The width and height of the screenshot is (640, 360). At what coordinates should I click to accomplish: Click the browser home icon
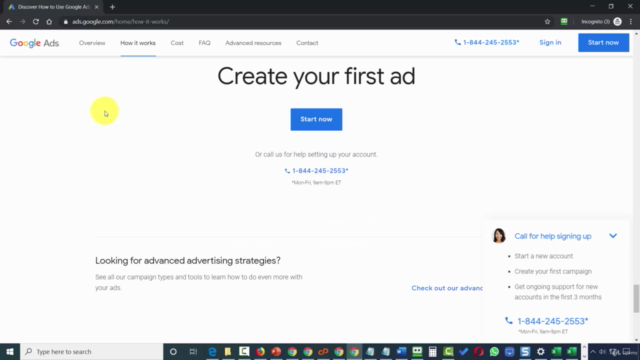tap(49, 22)
